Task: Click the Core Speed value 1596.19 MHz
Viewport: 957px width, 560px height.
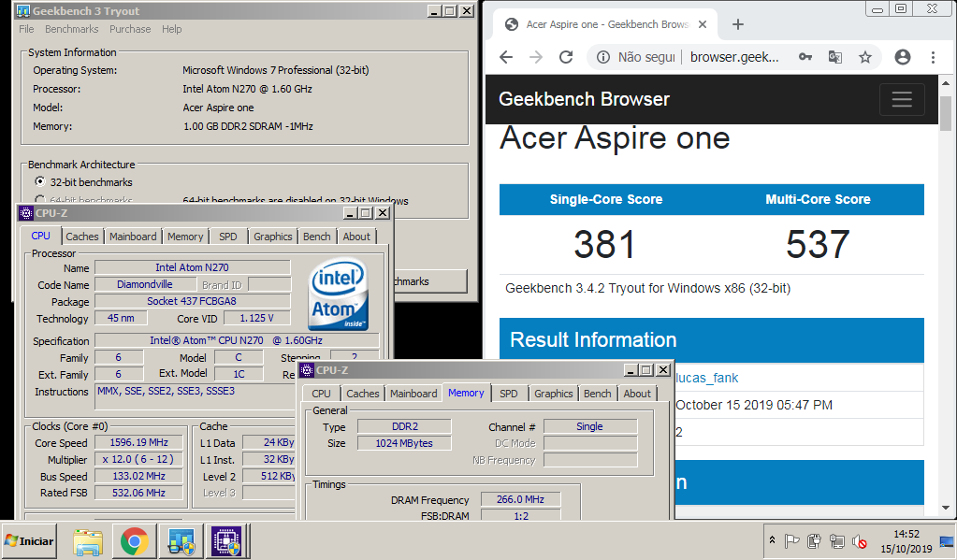Action: (138, 442)
